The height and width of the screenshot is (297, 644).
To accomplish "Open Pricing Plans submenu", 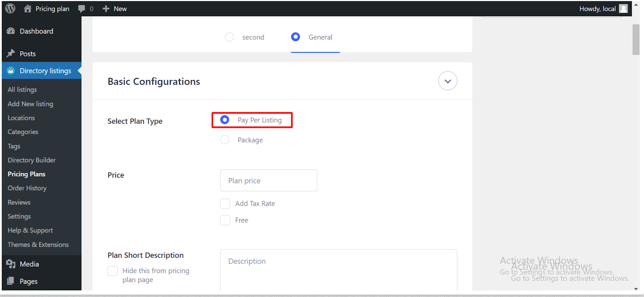I will point(27,174).
